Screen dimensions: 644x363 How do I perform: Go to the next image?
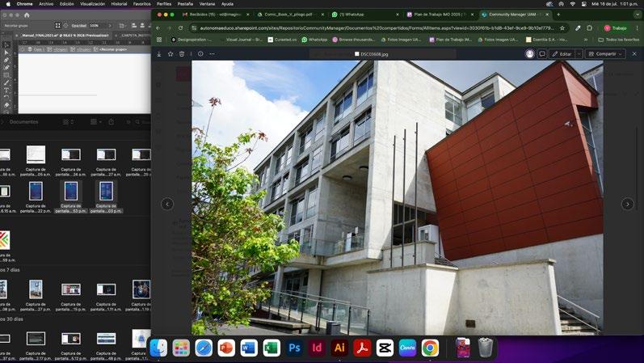click(628, 204)
